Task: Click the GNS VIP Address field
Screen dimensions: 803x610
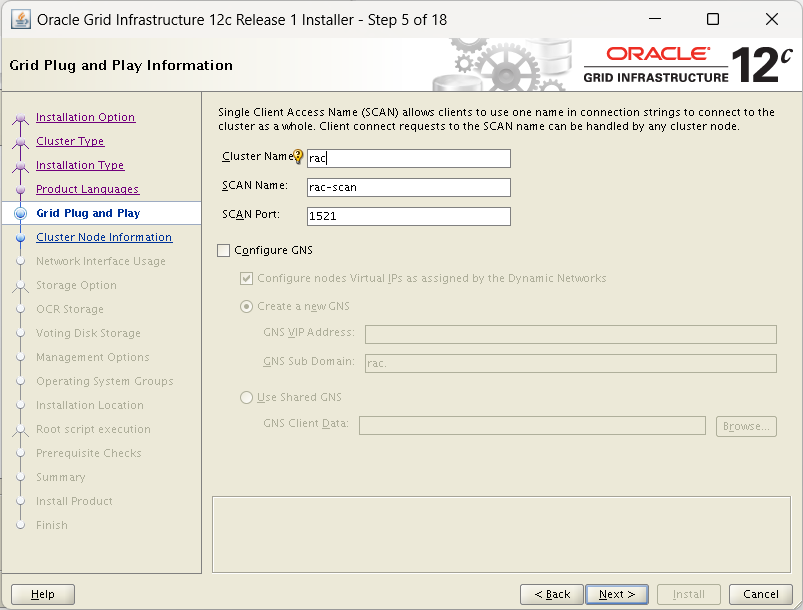Action: [570, 334]
